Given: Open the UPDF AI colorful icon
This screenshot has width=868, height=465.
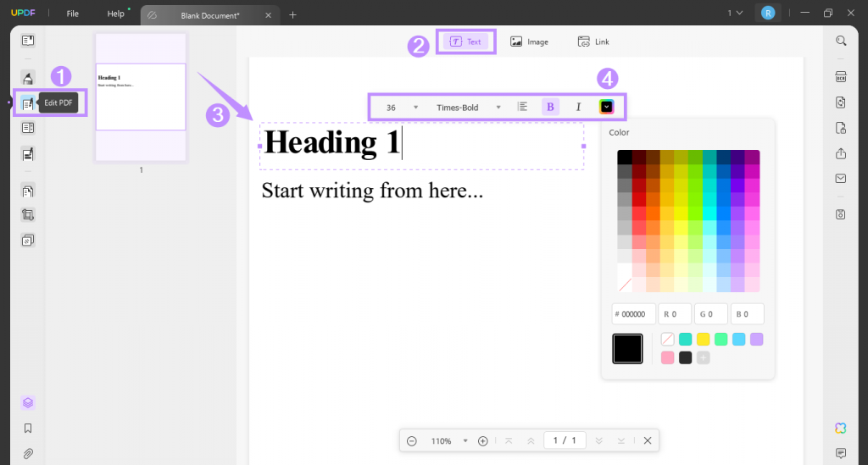Looking at the screenshot, I should point(841,428).
